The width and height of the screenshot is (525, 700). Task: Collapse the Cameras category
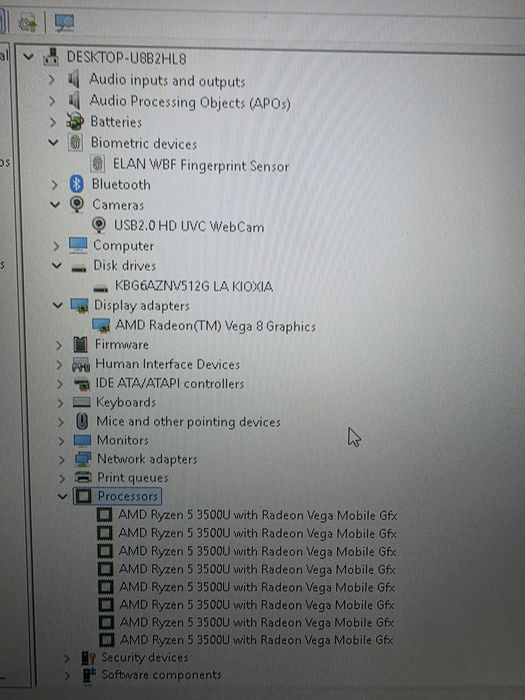pyautogui.click(x=55, y=204)
